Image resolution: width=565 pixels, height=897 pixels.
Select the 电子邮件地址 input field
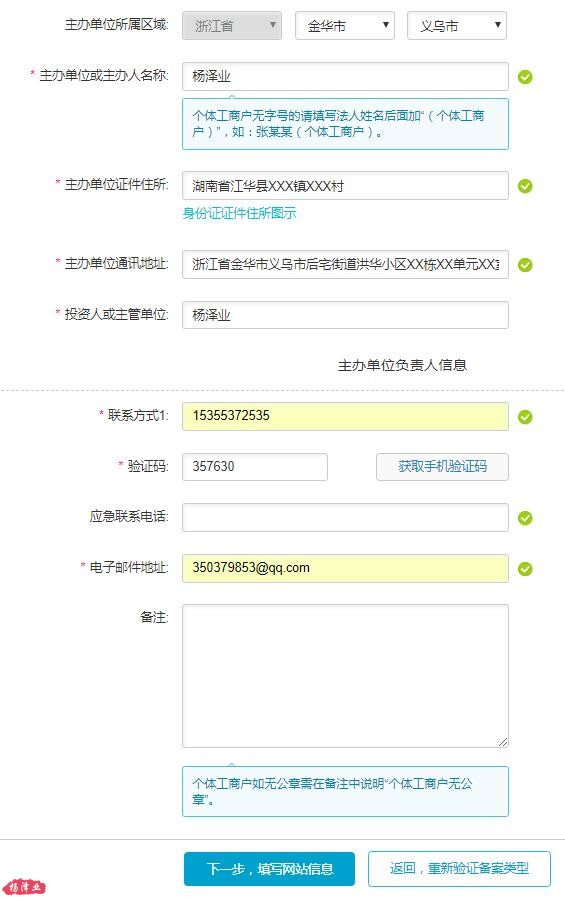tap(345, 568)
